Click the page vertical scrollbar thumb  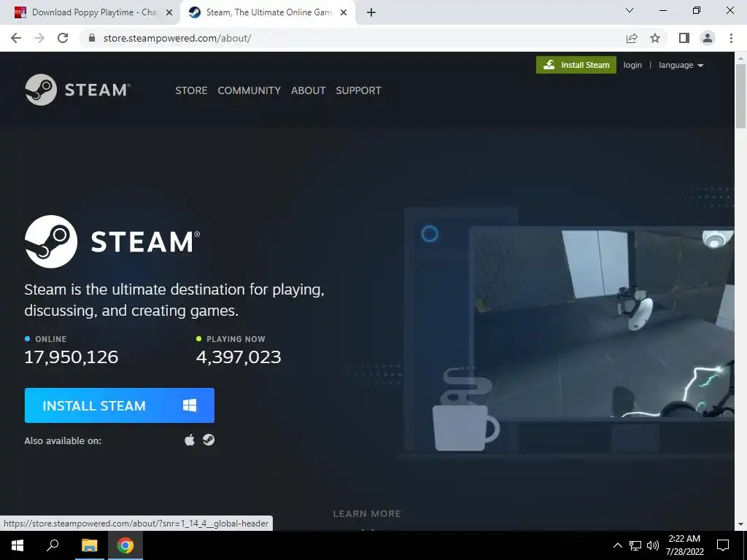tap(740, 96)
